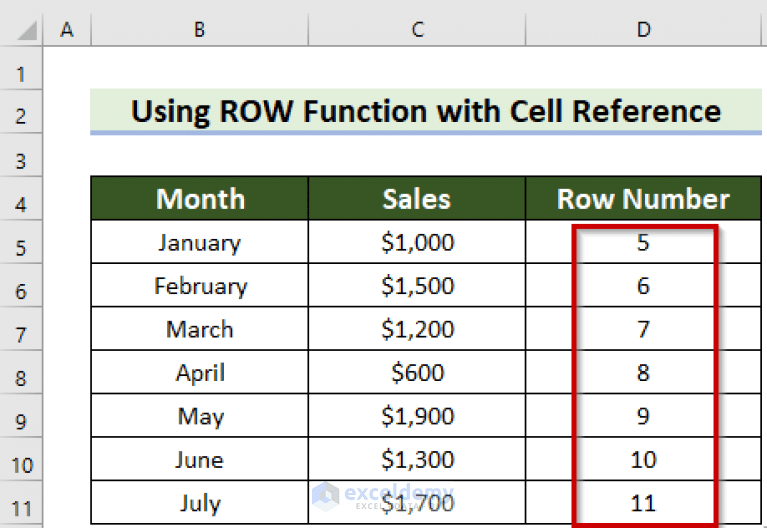The width and height of the screenshot is (767, 528).
Task: Select the '$1,300' sales cell
Action: coord(417,459)
